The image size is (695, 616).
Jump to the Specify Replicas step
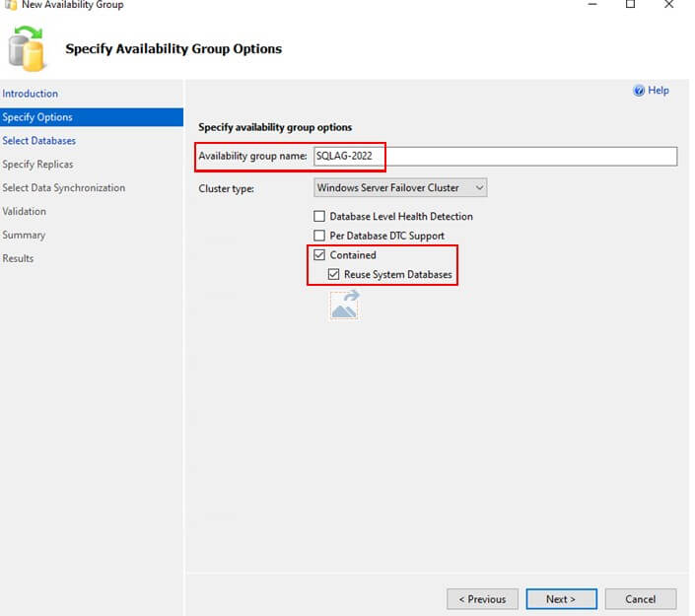(37, 165)
